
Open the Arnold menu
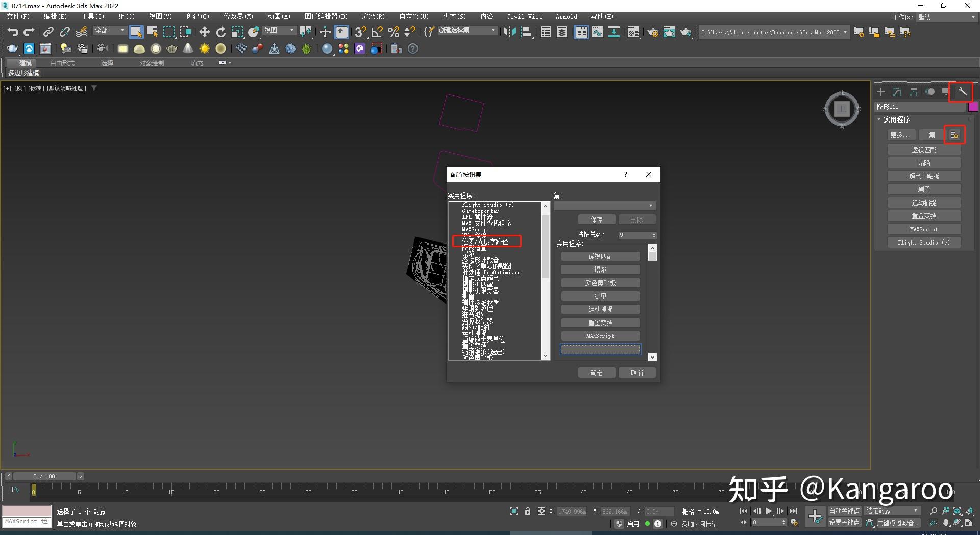pos(567,16)
